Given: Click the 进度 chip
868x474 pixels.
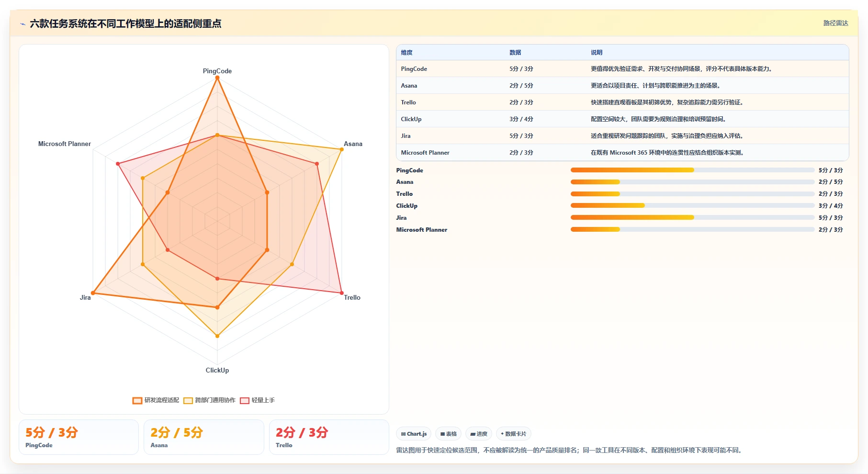Looking at the screenshot, I should point(479,434).
